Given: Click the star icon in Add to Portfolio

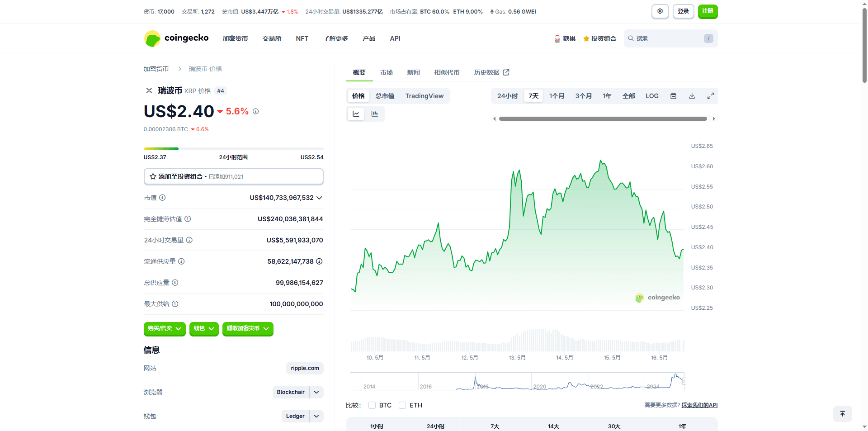Looking at the screenshot, I should 153,176.
